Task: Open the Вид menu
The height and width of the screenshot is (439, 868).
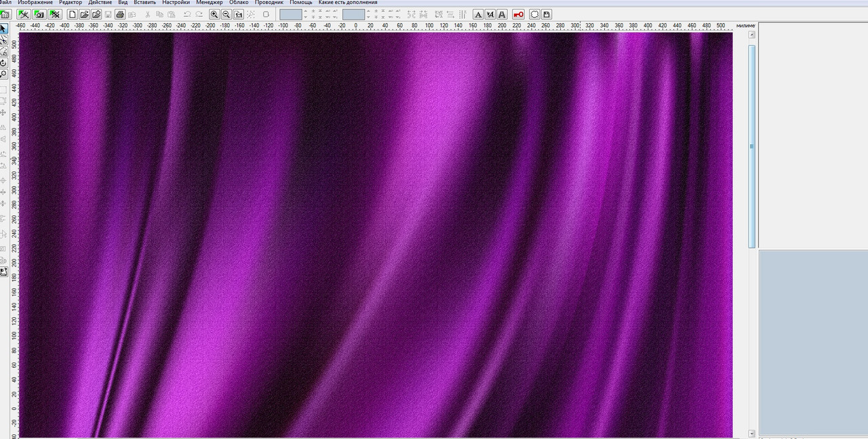Action: pos(123,3)
